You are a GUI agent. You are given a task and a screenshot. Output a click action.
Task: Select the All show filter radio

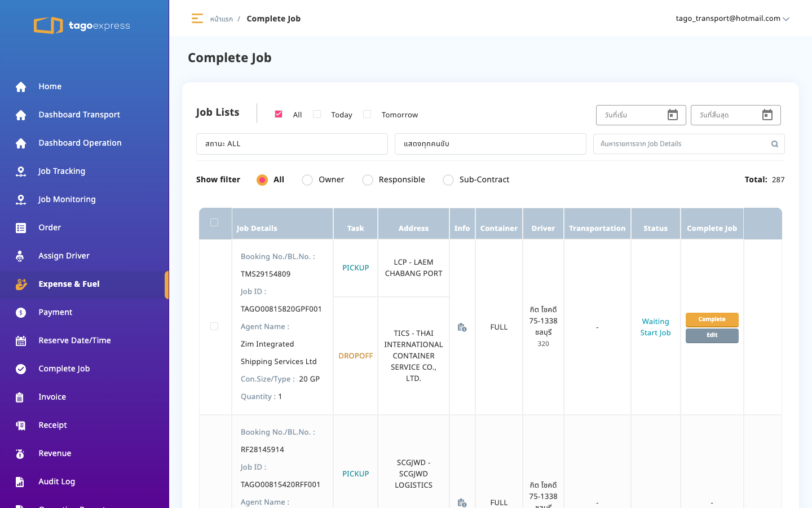click(262, 180)
